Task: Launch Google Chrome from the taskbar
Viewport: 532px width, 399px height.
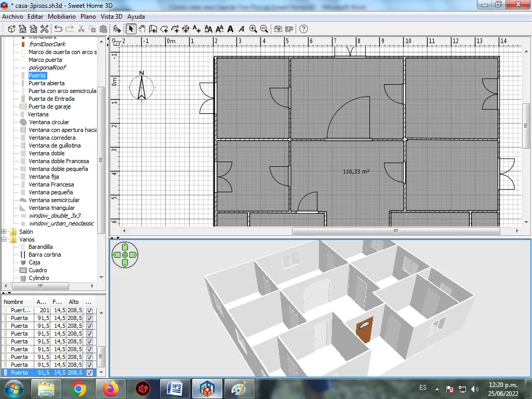Action: [x=78, y=389]
